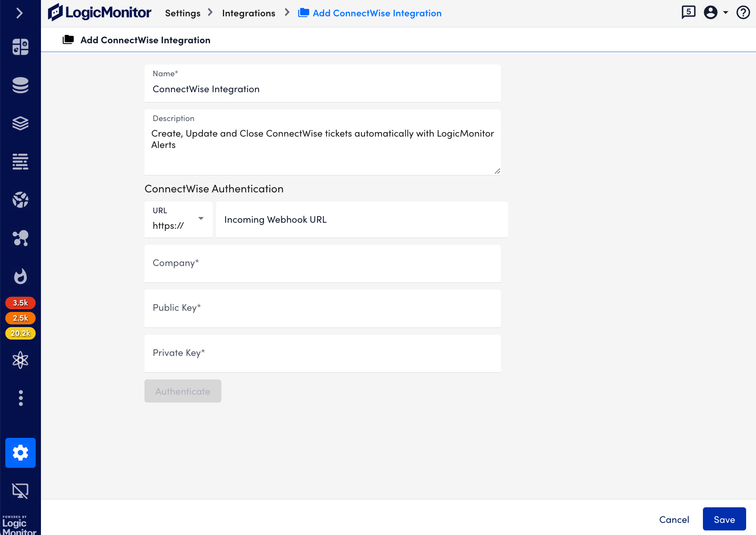756x535 pixels.
Task: Open the three-dot more options icon
Action: 20,398
